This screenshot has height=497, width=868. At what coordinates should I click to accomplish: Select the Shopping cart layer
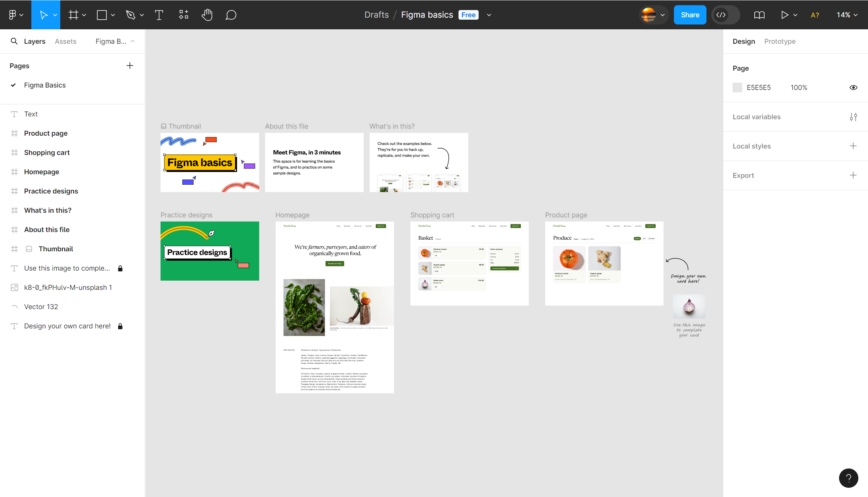72,153
